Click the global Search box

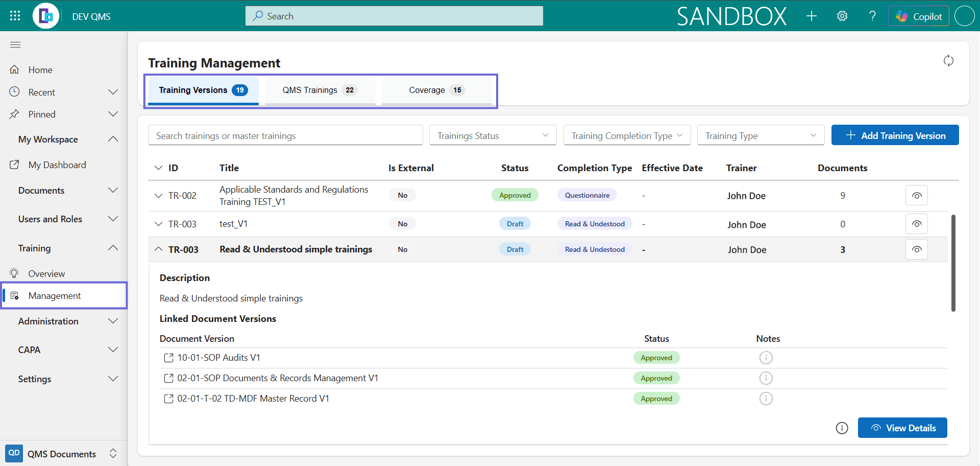point(394,16)
